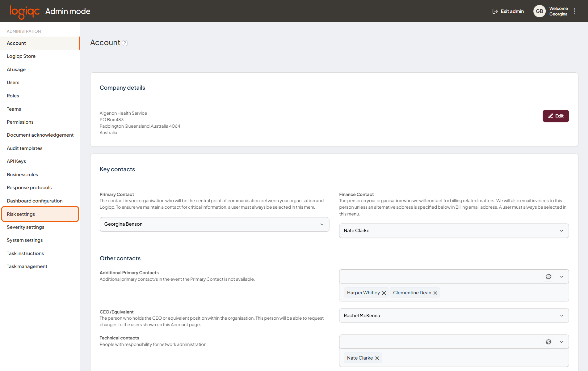Open Document acknowledgement
The image size is (588, 371).
pos(40,135)
